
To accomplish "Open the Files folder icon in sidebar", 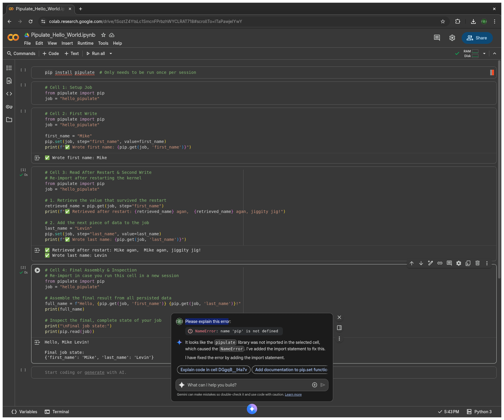I will tap(9, 120).
